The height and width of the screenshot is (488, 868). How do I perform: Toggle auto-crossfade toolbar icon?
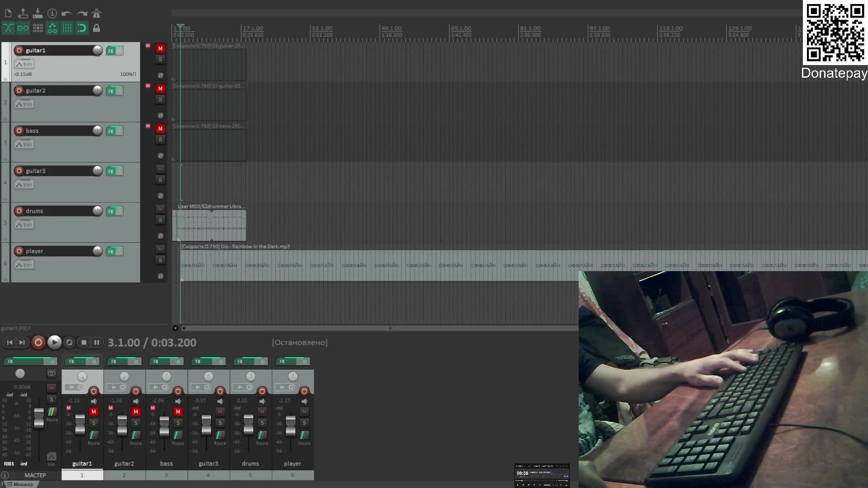tap(8, 28)
